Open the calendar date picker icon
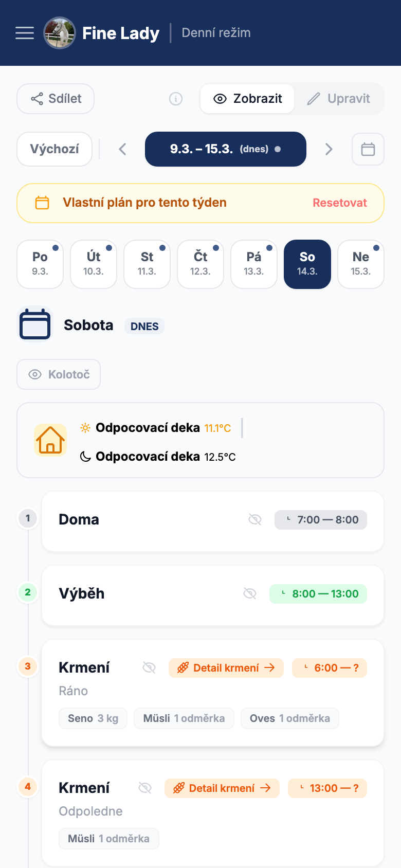 [368, 149]
